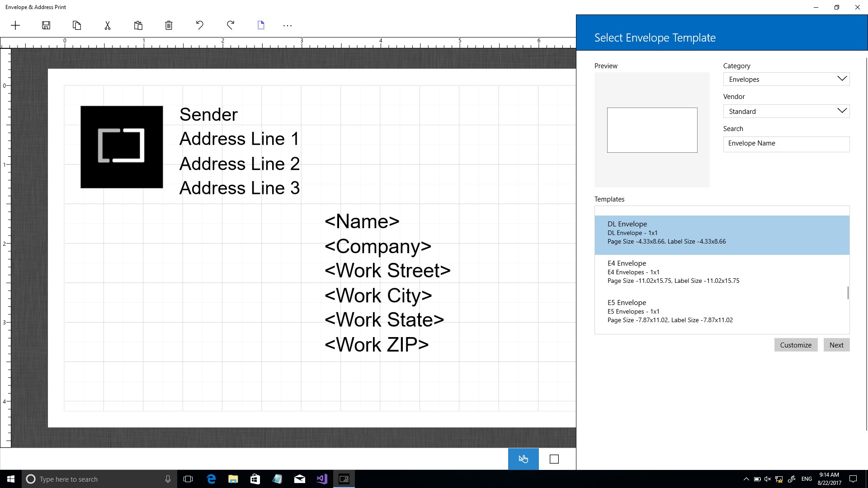
Task: Click the Delete trash can icon
Action: tap(169, 25)
